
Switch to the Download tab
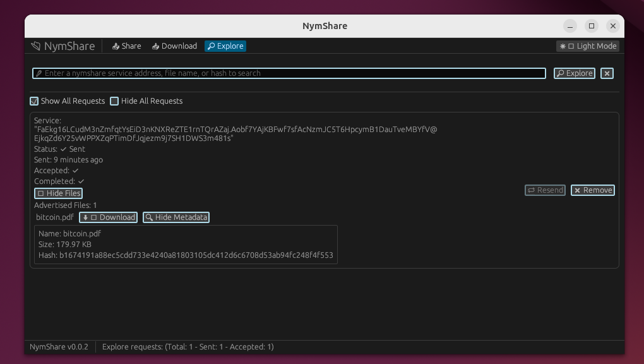coord(174,46)
